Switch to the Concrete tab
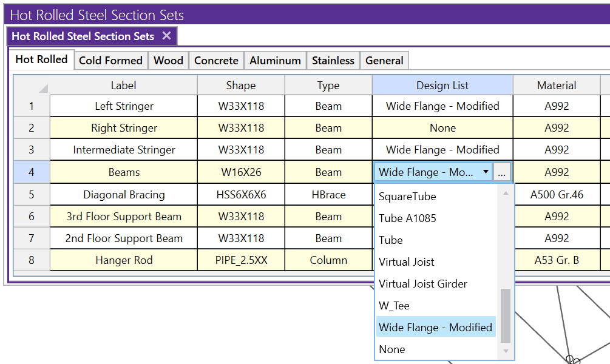610x364 pixels. pos(216,60)
